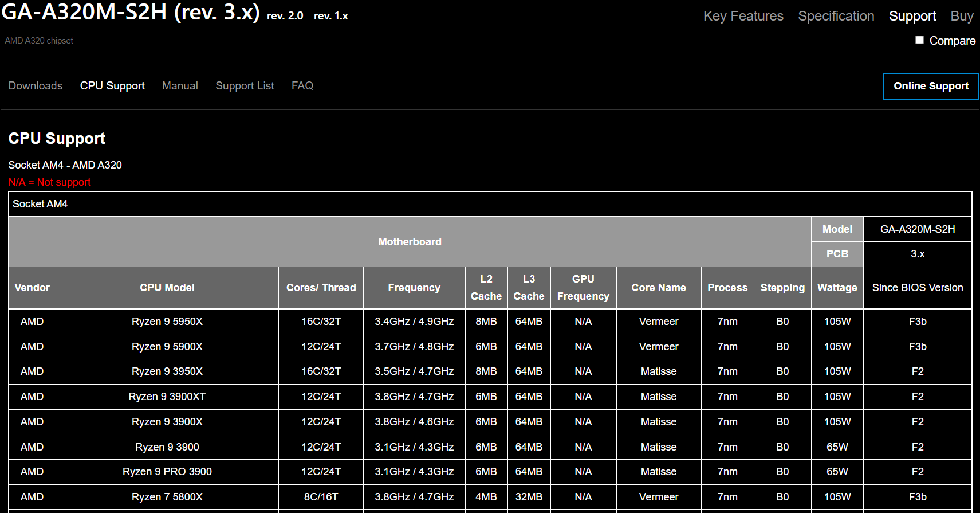Click the Ryzen 9 3900XT model cell
The height and width of the screenshot is (513, 980).
coord(167,397)
